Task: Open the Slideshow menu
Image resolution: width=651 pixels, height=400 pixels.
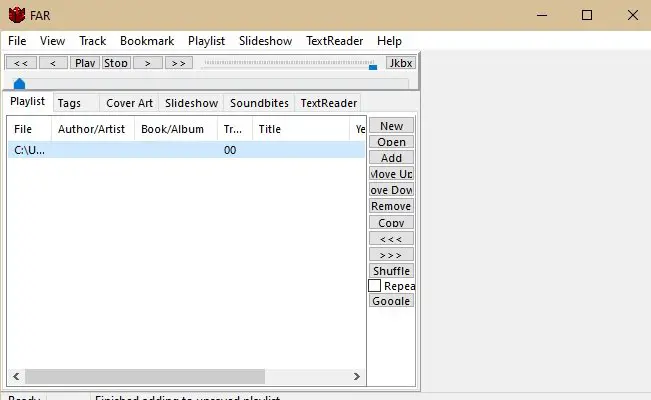Action: pos(265,41)
